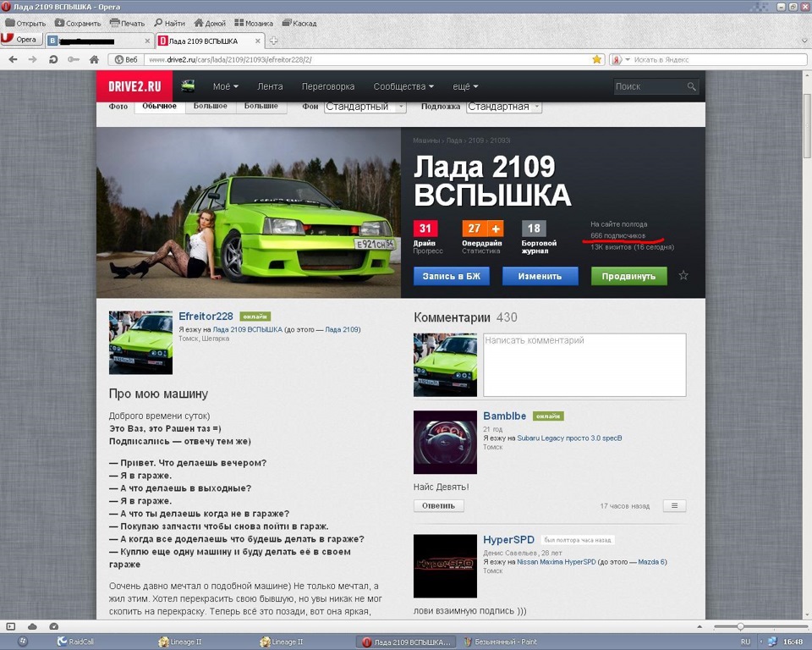The width and height of the screenshot is (812, 650).
Task: Open the Подложка dropdown set to Стандартная
Action: coord(504,107)
